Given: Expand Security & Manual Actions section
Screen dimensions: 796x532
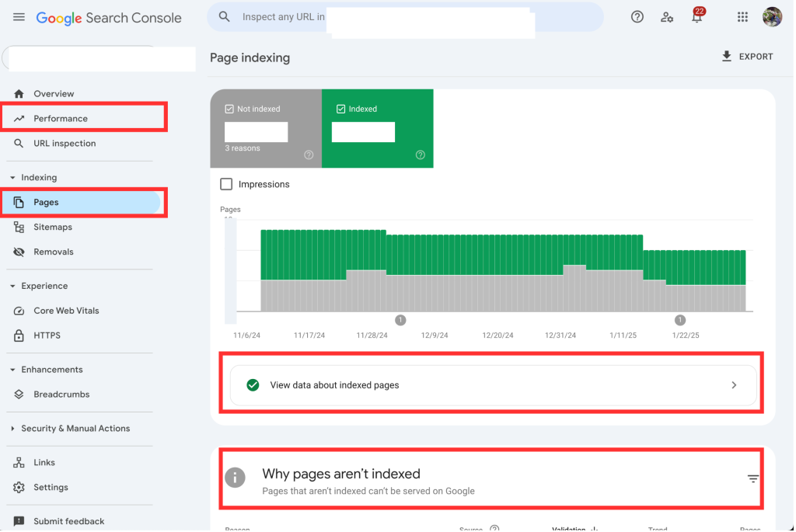Looking at the screenshot, I should click(x=12, y=429).
